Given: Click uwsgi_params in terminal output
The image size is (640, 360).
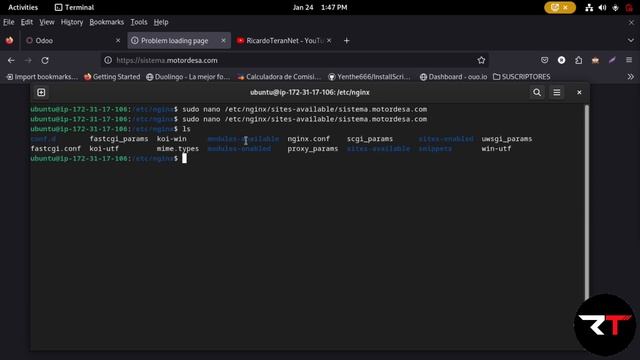Looking at the screenshot, I should pyautogui.click(x=507, y=139).
